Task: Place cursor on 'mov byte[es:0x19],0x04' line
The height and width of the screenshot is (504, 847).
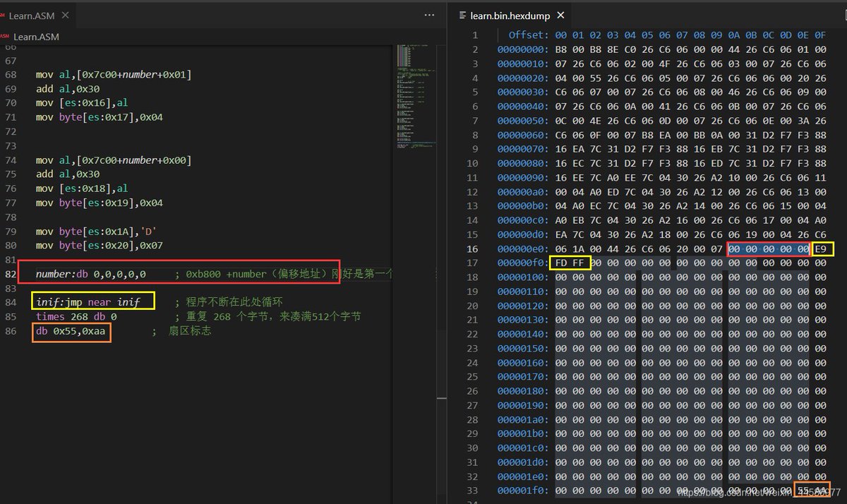Action: pyautogui.click(x=100, y=203)
